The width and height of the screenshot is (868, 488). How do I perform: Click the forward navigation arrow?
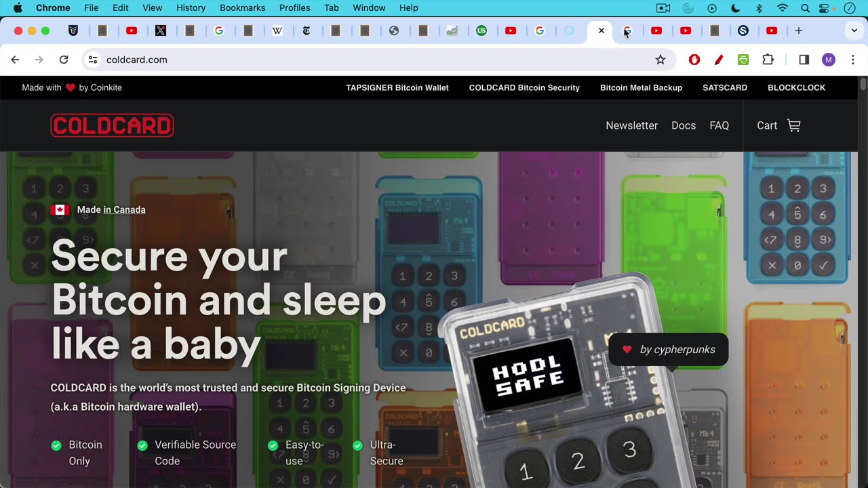point(39,60)
